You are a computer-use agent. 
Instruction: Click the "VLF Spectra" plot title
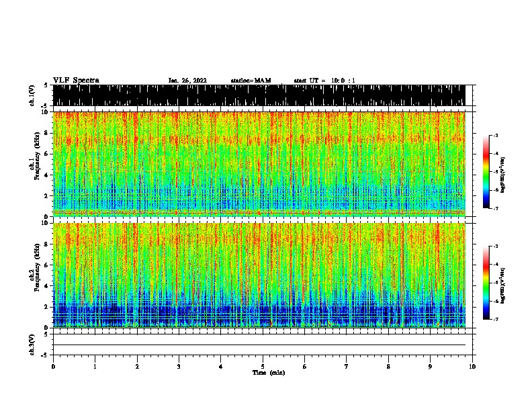(76, 81)
